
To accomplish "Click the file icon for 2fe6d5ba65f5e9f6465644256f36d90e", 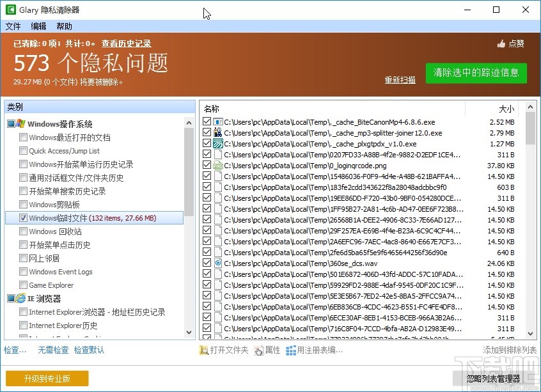I will [217, 253].
